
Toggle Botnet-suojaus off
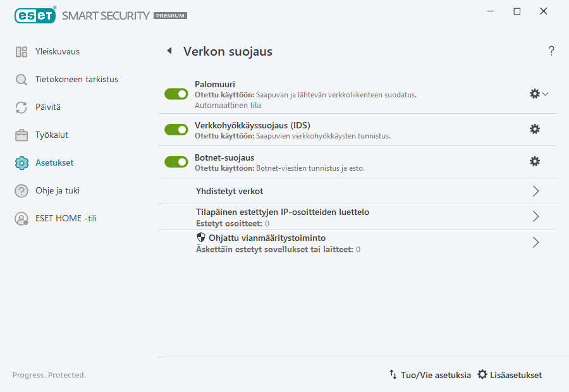[x=176, y=161]
